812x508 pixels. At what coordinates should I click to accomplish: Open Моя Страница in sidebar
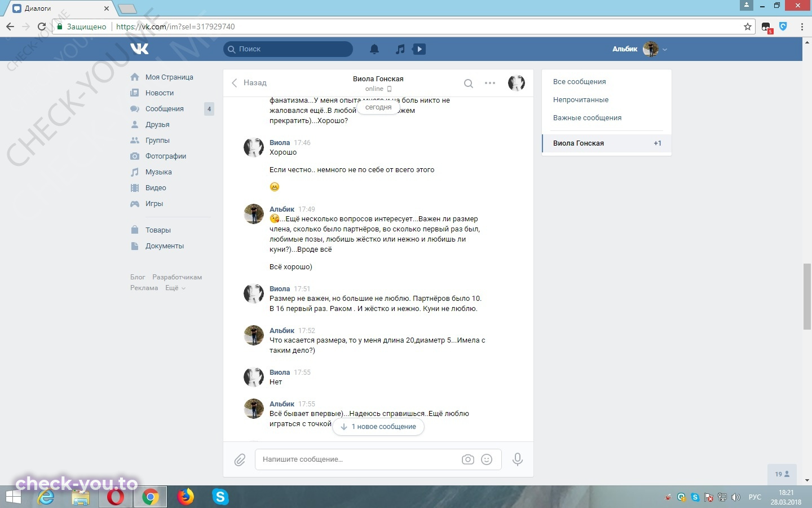[x=169, y=77]
